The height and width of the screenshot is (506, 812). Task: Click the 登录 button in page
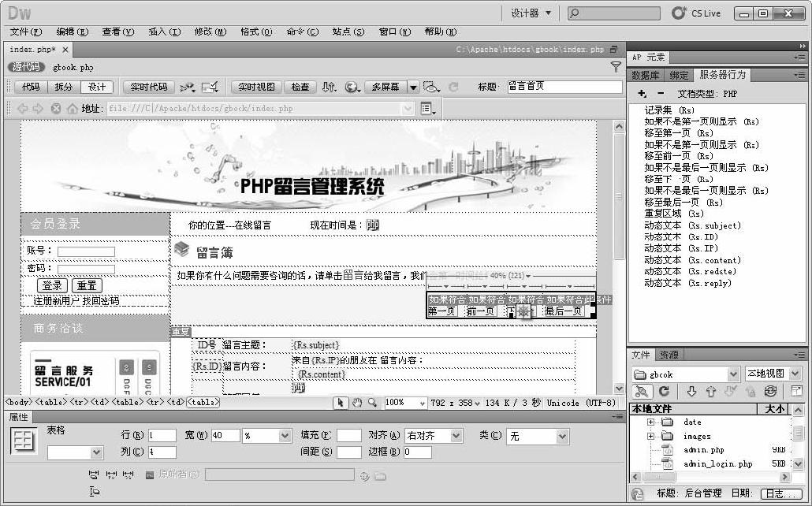[x=52, y=285]
